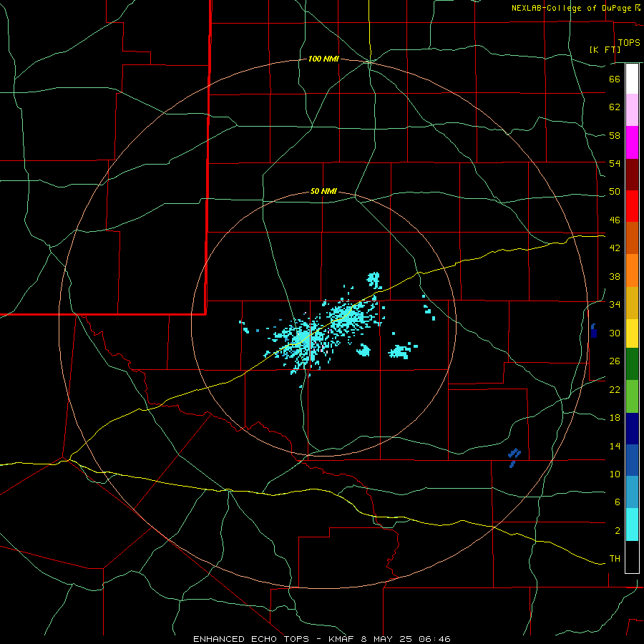Click the legend value "10"
The image size is (644, 644).
pos(615,474)
